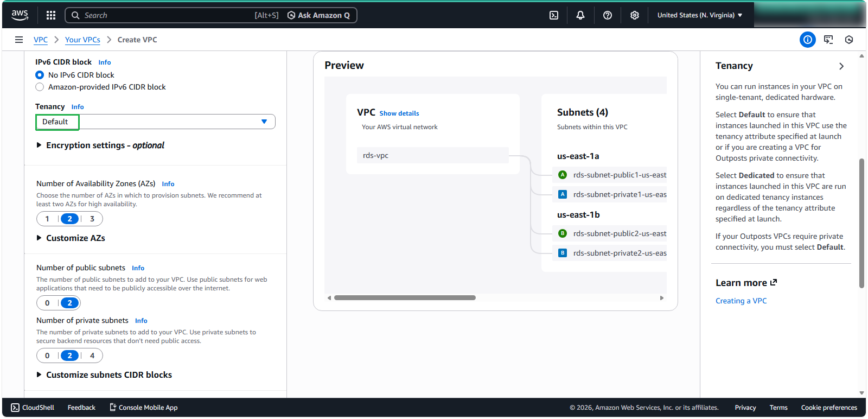
Task: Click the us-east-1b zone heading
Action: click(578, 215)
